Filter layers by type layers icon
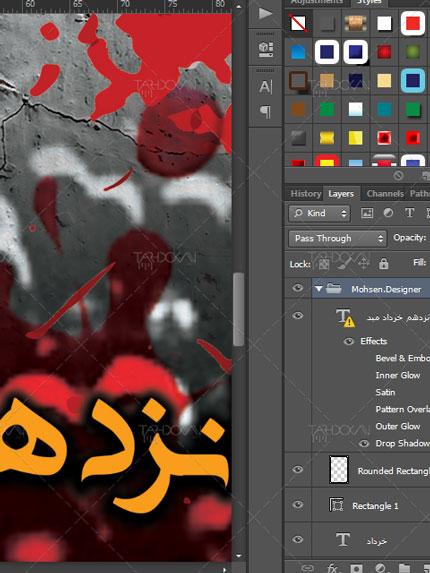Image resolution: width=430 pixels, height=573 pixels. click(x=410, y=213)
